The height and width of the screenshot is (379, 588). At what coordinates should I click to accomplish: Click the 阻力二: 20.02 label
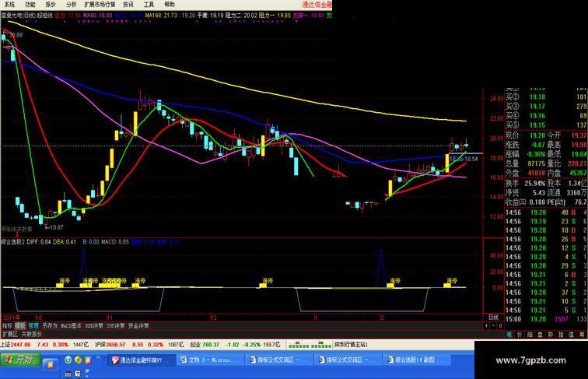241,16
